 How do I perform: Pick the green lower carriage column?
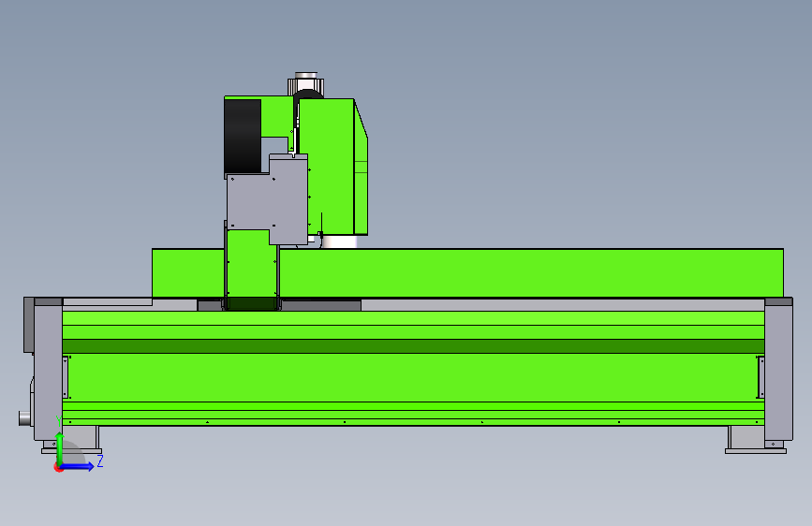coord(252,270)
